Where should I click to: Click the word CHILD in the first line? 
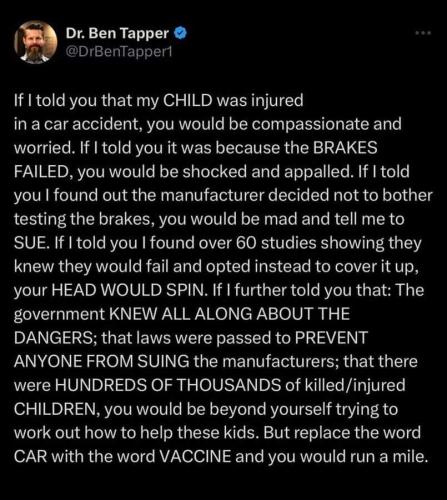click(x=188, y=100)
